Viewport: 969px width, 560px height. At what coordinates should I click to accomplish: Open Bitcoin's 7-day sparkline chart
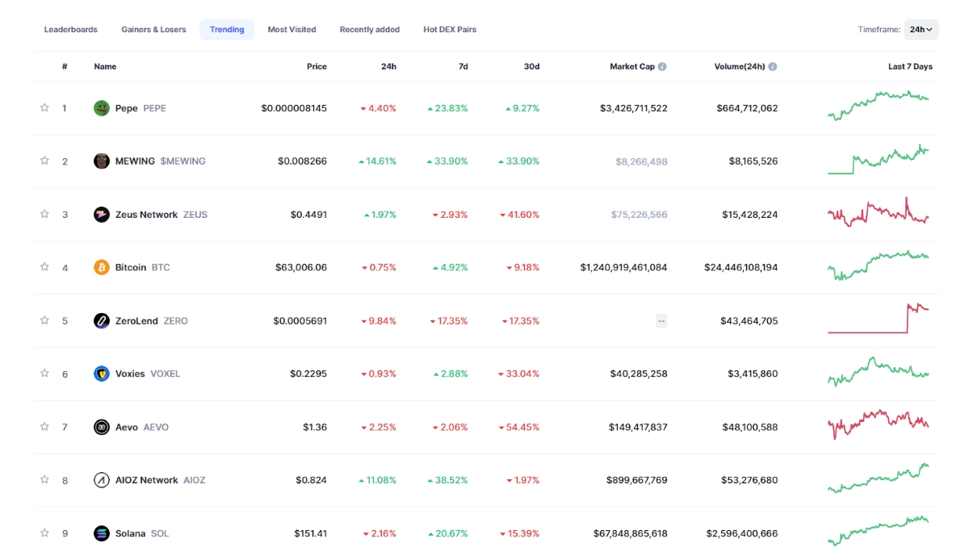[x=879, y=265]
